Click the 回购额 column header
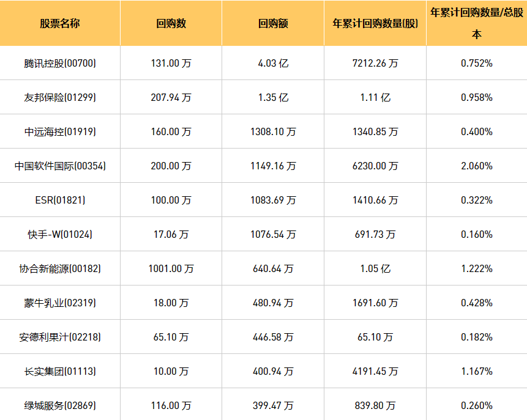This screenshot has height=420, width=527. [273, 24]
